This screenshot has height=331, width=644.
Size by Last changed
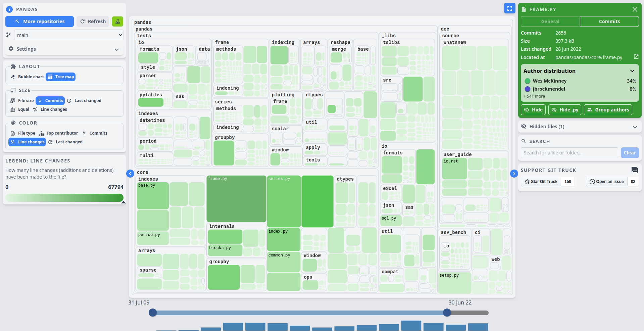[x=84, y=100]
